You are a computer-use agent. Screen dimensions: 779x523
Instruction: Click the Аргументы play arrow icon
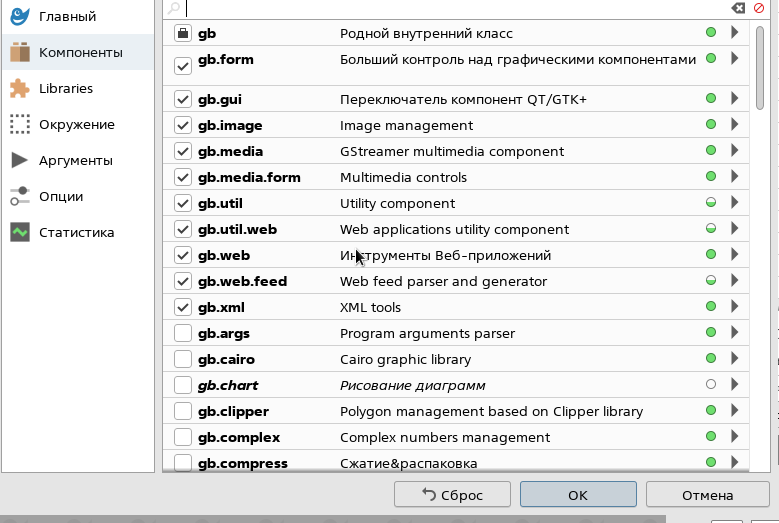tap(20, 161)
